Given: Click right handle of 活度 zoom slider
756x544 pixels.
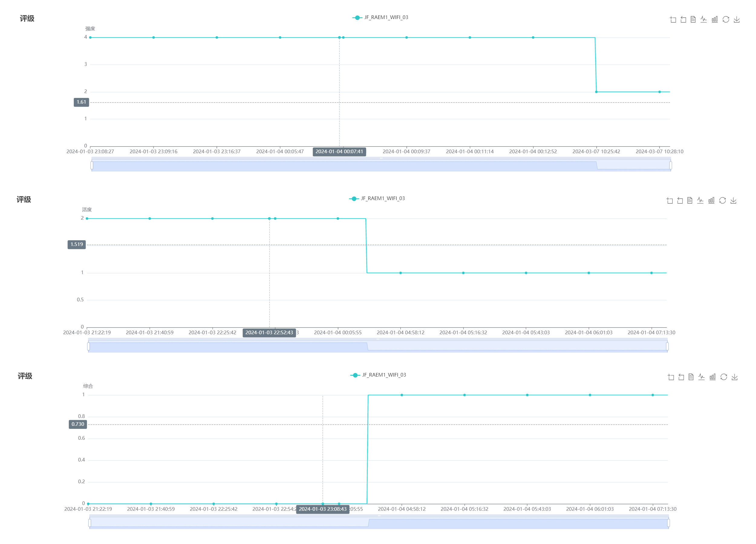Looking at the screenshot, I should pyautogui.click(x=667, y=347).
